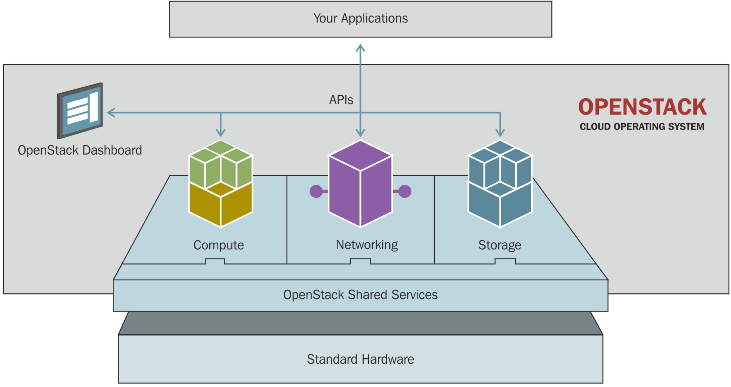Click the arrowhead pointing down at Compute

click(221, 133)
